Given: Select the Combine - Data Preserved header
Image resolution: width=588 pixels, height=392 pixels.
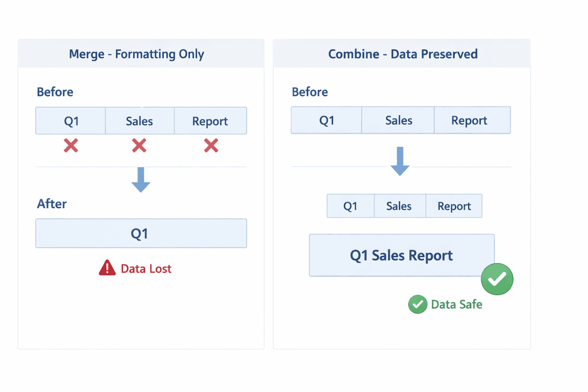Looking at the screenshot, I should point(403,54).
